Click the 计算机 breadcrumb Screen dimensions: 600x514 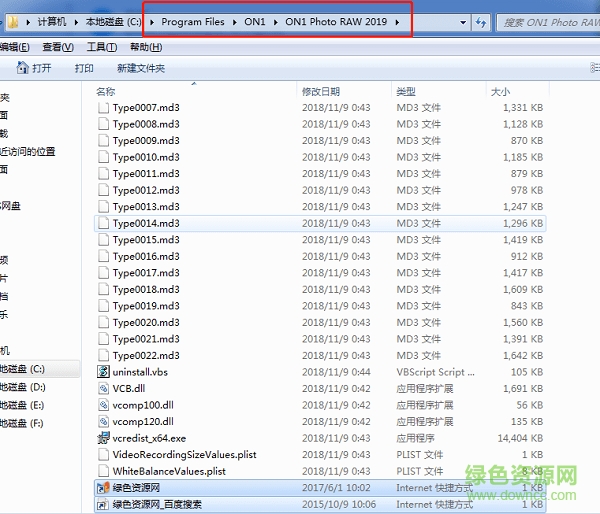point(52,22)
